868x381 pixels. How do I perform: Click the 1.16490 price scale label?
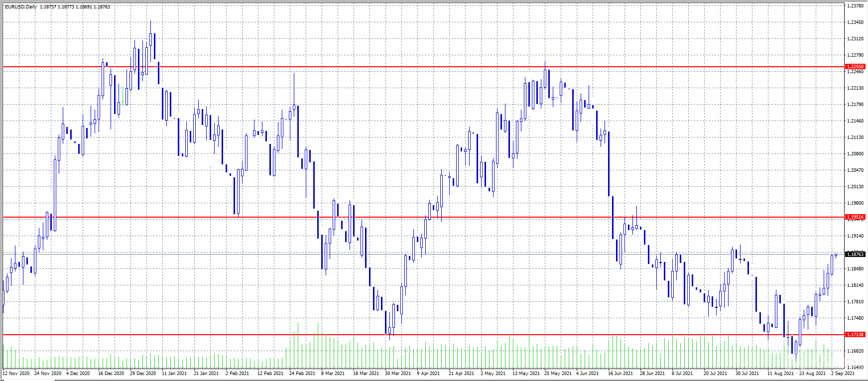(x=855, y=367)
